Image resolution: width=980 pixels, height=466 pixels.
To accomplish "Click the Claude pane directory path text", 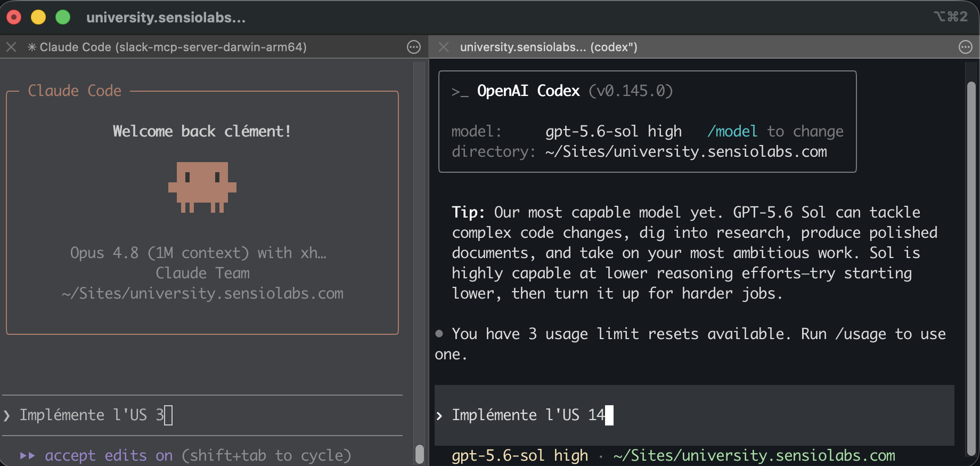I will (x=202, y=293).
